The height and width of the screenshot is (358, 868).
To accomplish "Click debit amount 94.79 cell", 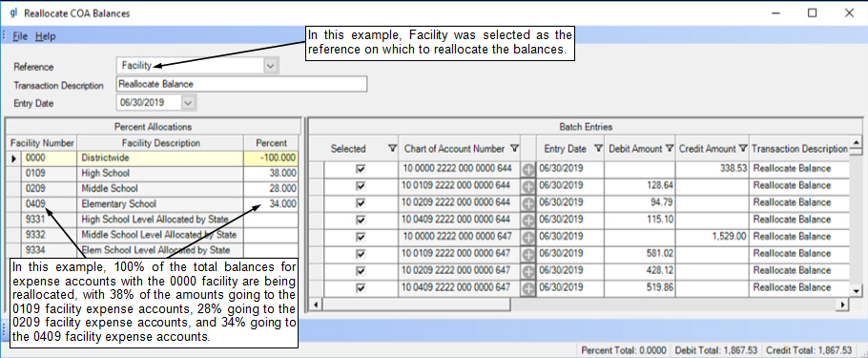I will 640,203.
